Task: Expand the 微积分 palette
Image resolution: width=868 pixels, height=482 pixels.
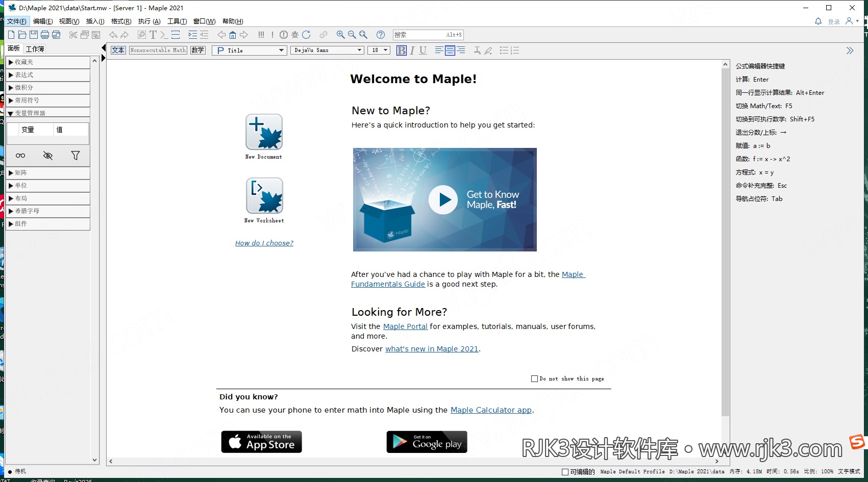Action: [x=48, y=88]
